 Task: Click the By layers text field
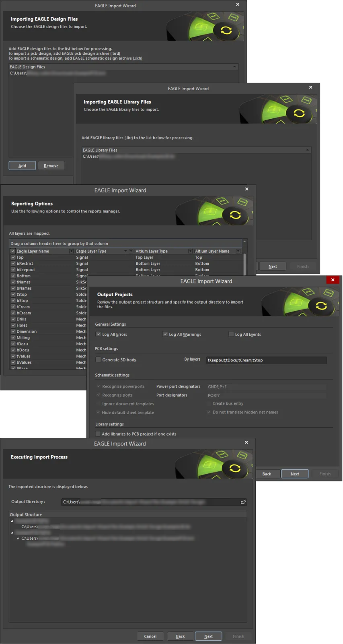point(266,360)
